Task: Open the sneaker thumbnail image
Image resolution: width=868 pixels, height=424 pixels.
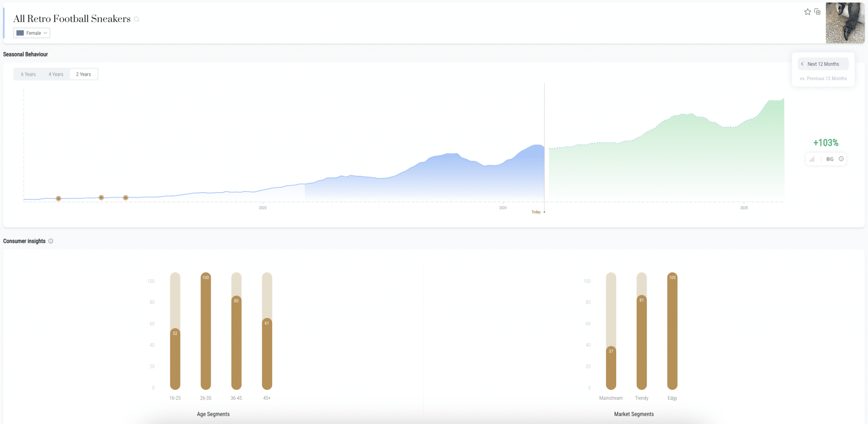Action: 845,23
